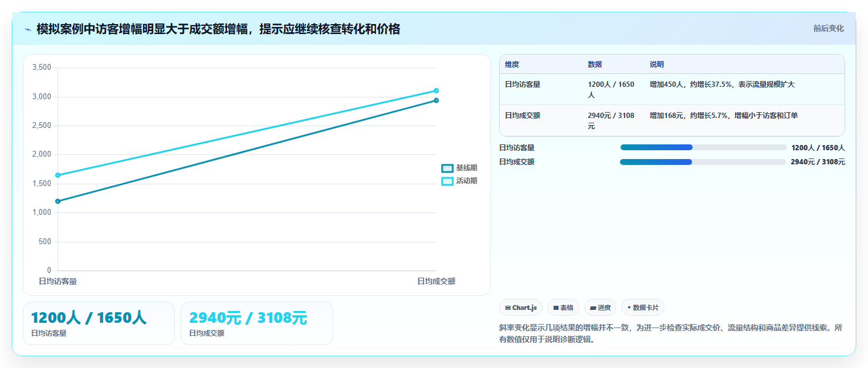Click the 3,500 y-axis tick label
This screenshot has height=368, width=868.
click(42, 67)
